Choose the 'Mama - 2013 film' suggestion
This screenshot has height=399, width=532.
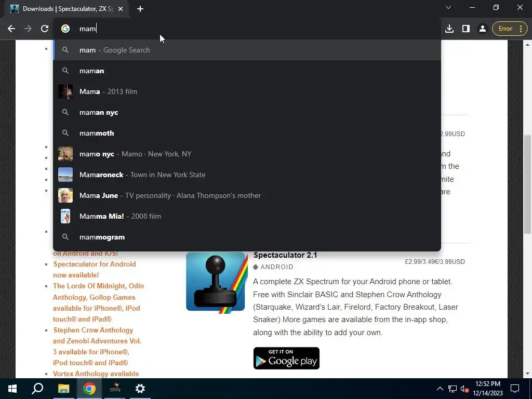(x=247, y=91)
